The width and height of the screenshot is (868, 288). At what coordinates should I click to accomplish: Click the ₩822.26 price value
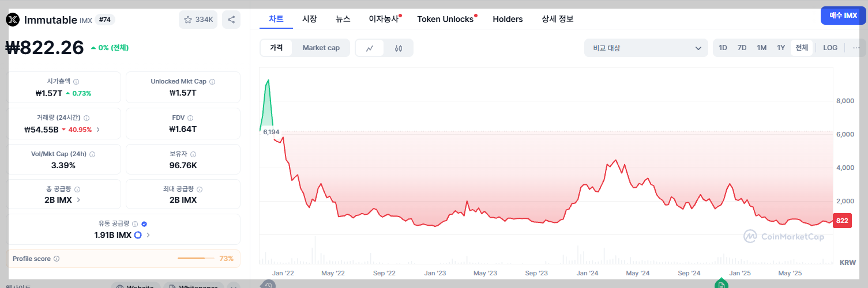(45, 48)
